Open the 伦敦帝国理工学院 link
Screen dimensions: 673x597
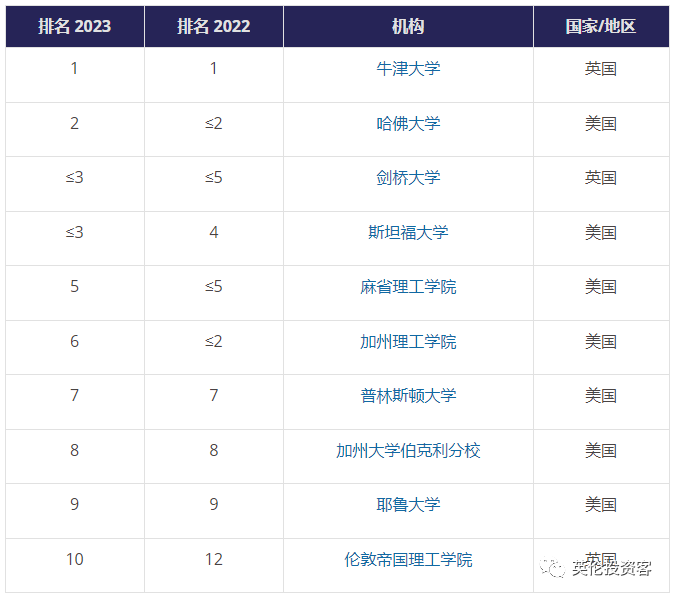click(x=408, y=560)
